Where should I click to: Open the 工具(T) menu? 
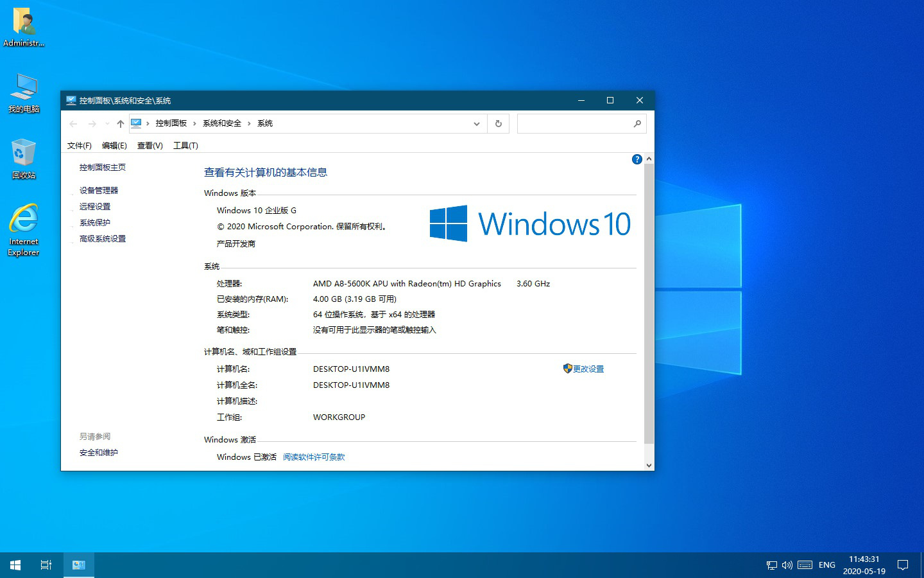(x=185, y=146)
